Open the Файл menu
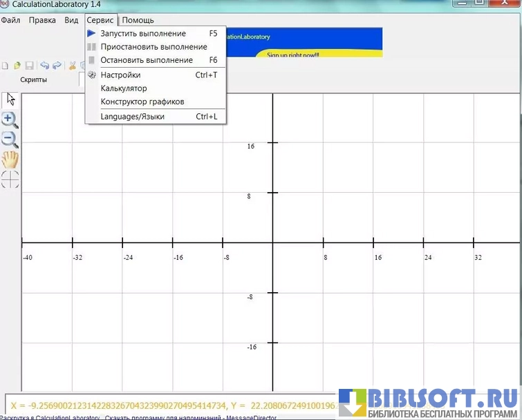This screenshot has height=420, width=522. point(10,20)
